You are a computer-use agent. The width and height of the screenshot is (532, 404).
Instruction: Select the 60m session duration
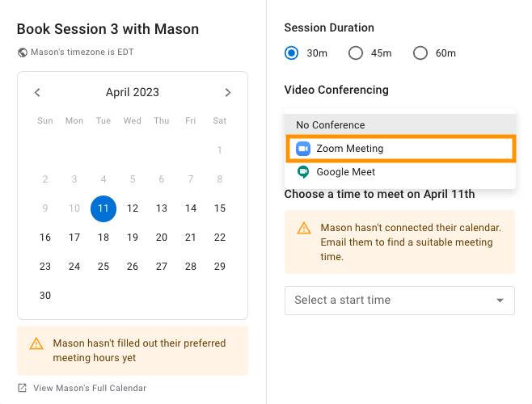pos(420,53)
